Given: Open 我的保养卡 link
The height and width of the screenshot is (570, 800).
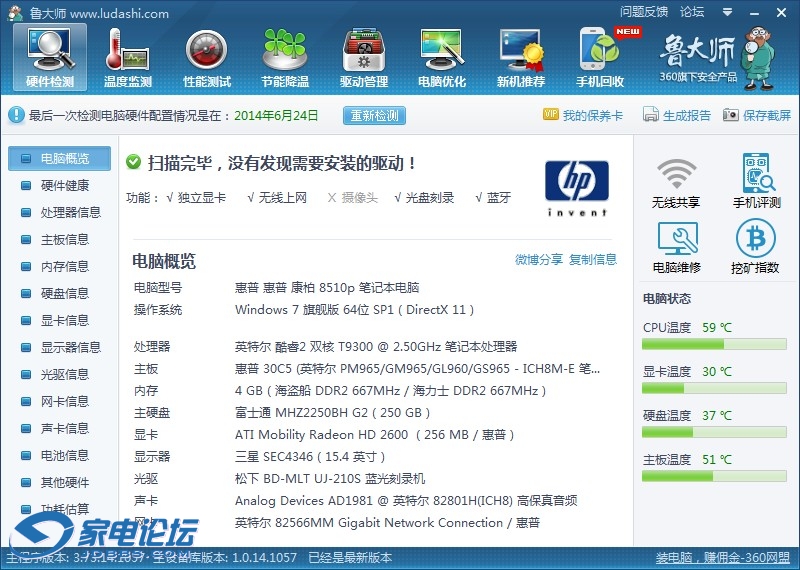Looking at the screenshot, I should [x=593, y=115].
